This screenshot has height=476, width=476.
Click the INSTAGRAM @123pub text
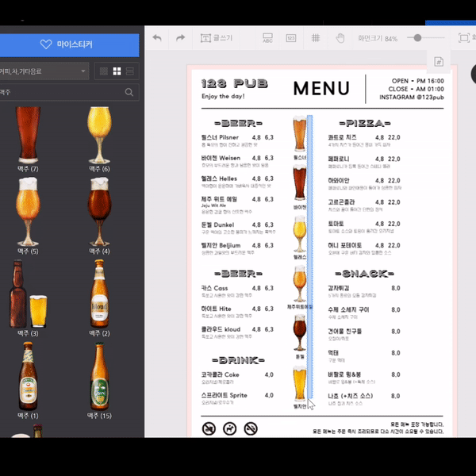412,97
